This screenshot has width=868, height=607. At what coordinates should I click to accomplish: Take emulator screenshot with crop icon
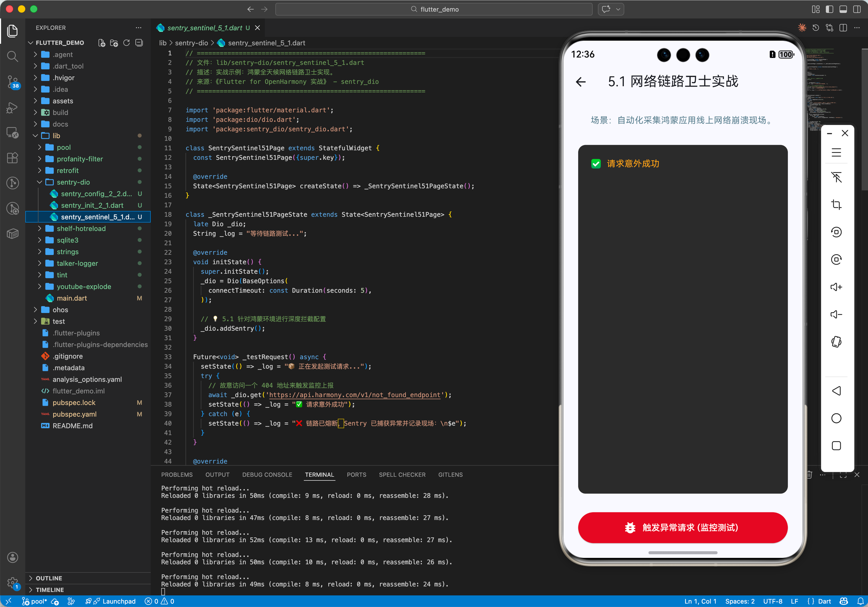point(836,205)
